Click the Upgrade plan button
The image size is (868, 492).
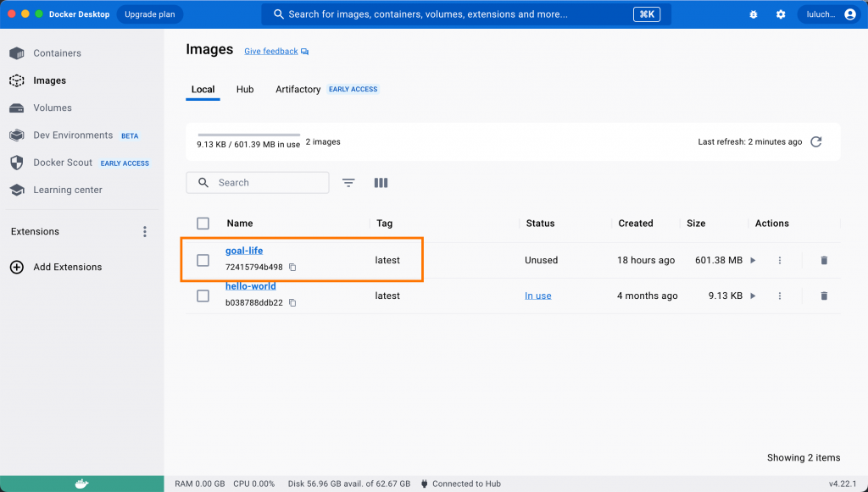coord(149,14)
